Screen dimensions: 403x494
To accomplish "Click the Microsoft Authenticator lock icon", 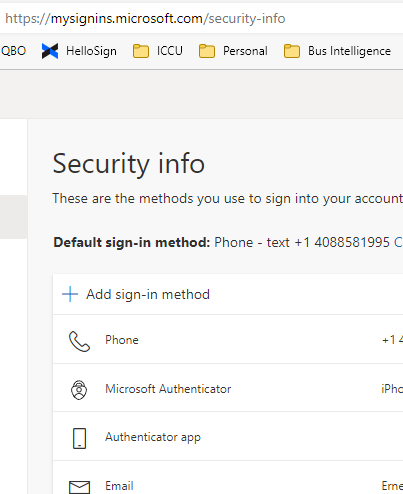I will (79, 390).
